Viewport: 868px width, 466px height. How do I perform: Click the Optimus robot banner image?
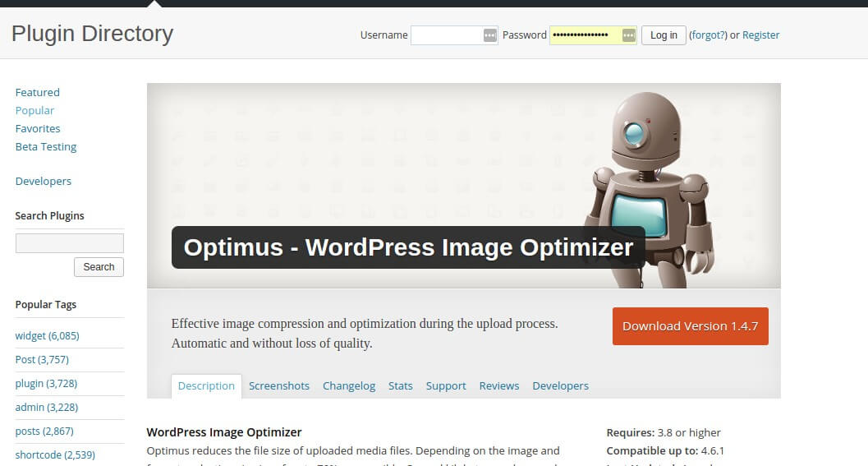[x=463, y=186]
